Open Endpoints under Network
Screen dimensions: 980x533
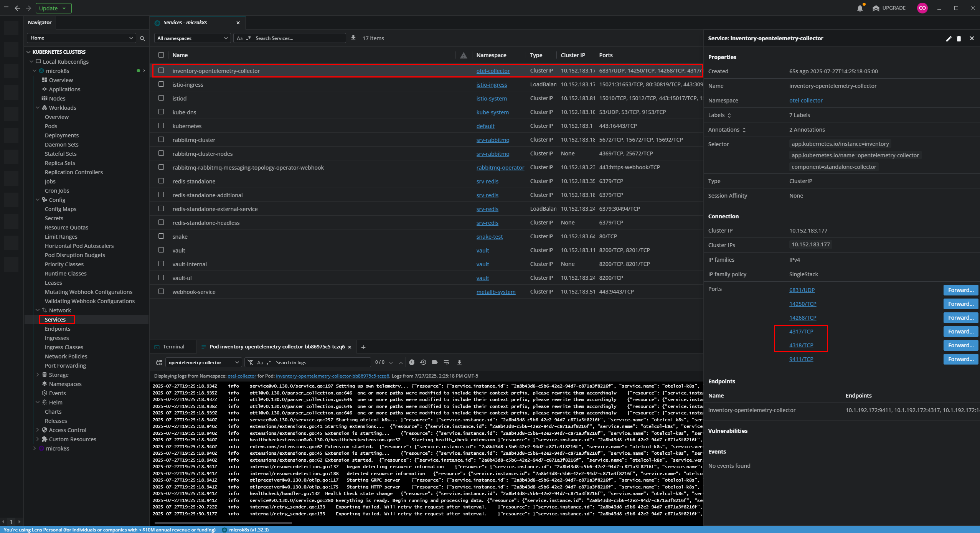pyautogui.click(x=58, y=329)
